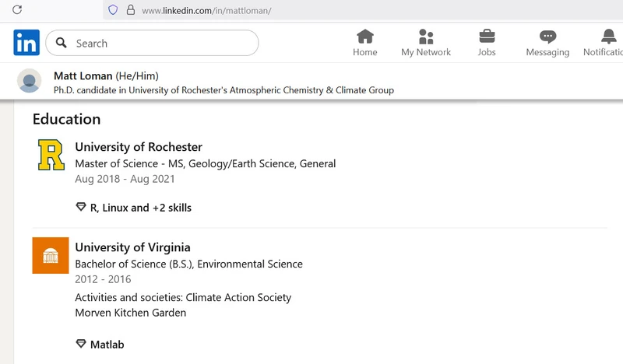623x364 pixels.
Task: Open the My Network icon
Action: pyautogui.click(x=426, y=37)
